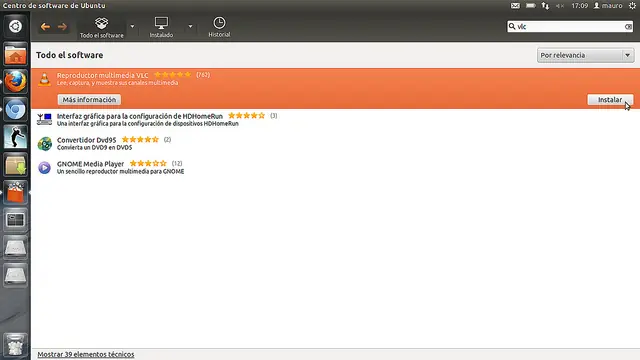Open the package box with green arrow launcher icon
640x360 pixels.
16,164
